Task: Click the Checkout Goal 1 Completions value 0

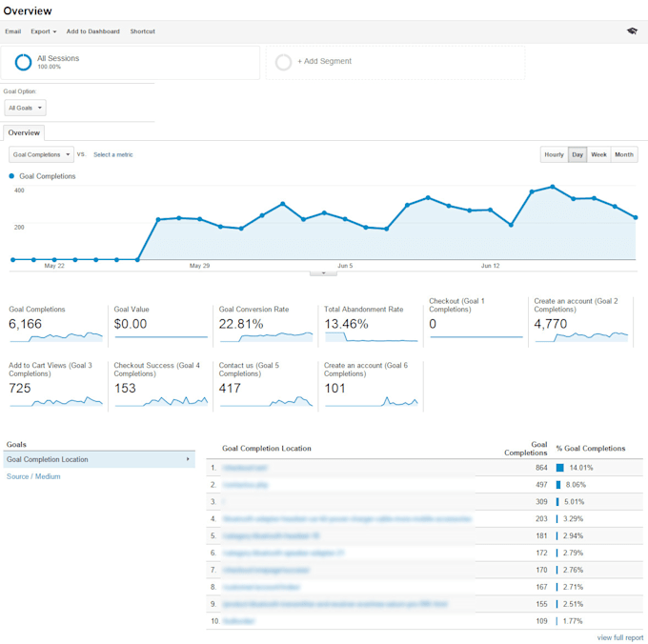Action: click(433, 324)
